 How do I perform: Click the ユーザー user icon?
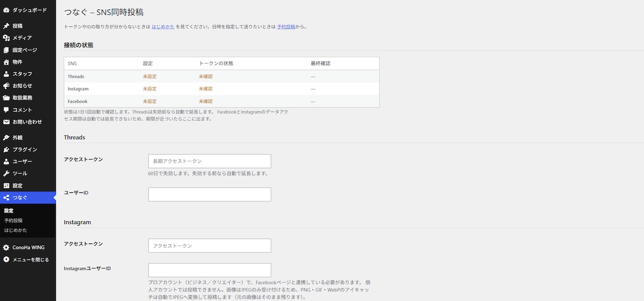[x=6, y=162]
